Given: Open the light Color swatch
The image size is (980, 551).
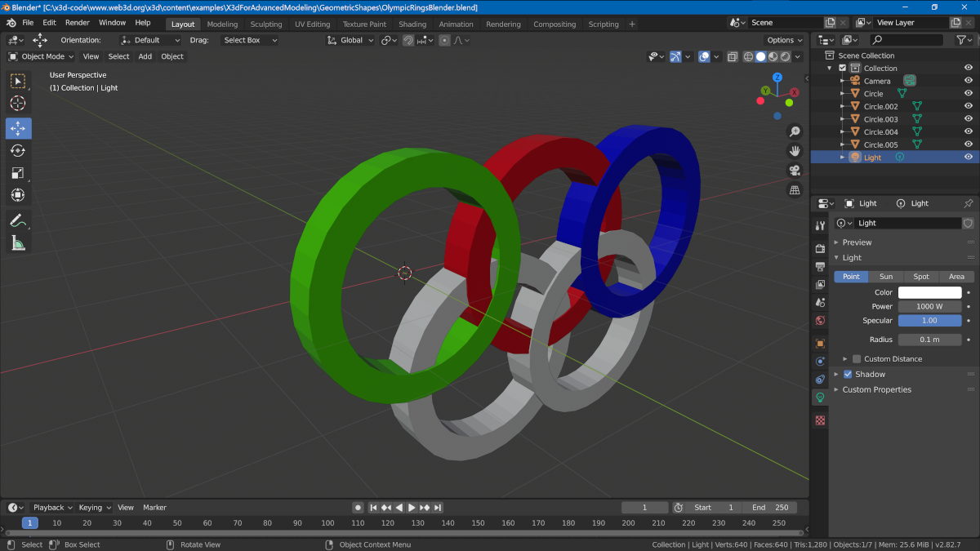Looking at the screenshot, I should [x=929, y=292].
